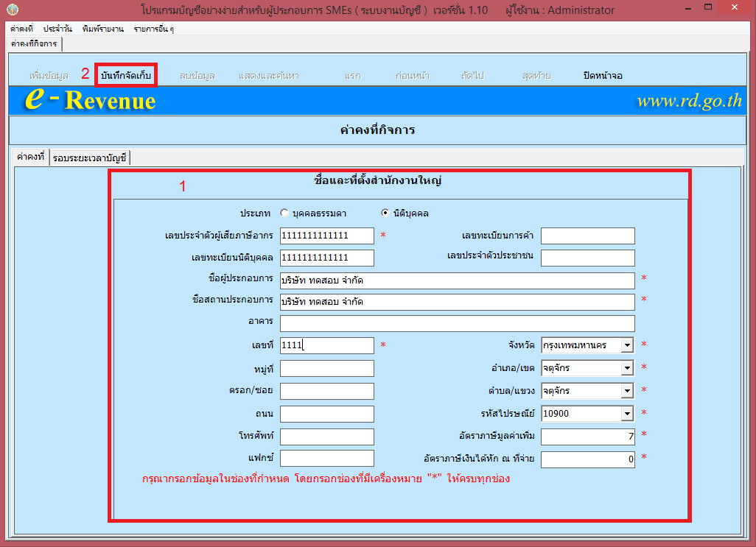
Task: Click the แสดงและค้นหา toolbar button
Action: (268, 76)
